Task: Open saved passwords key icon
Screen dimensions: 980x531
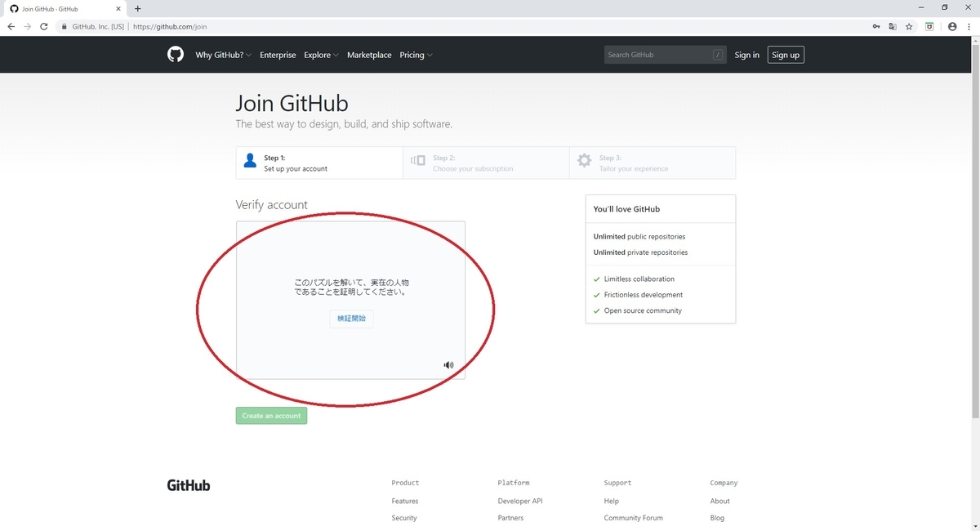Action: [876, 26]
